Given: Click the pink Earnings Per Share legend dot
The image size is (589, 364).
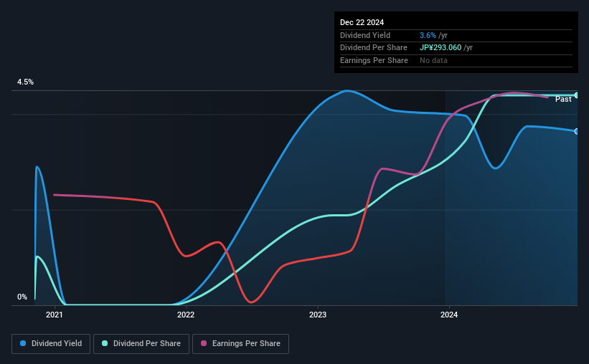Looking at the screenshot, I should (x=204, y=343).
